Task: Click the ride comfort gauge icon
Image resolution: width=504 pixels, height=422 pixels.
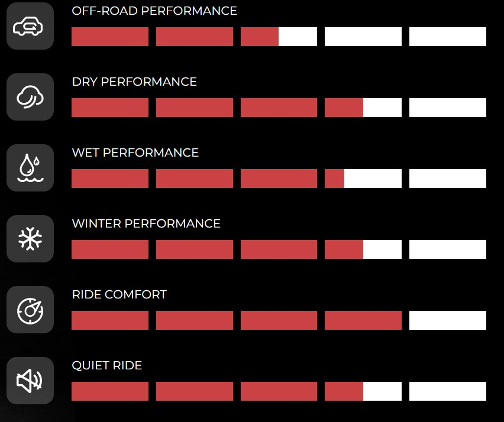Action: (x=30, y=310)
